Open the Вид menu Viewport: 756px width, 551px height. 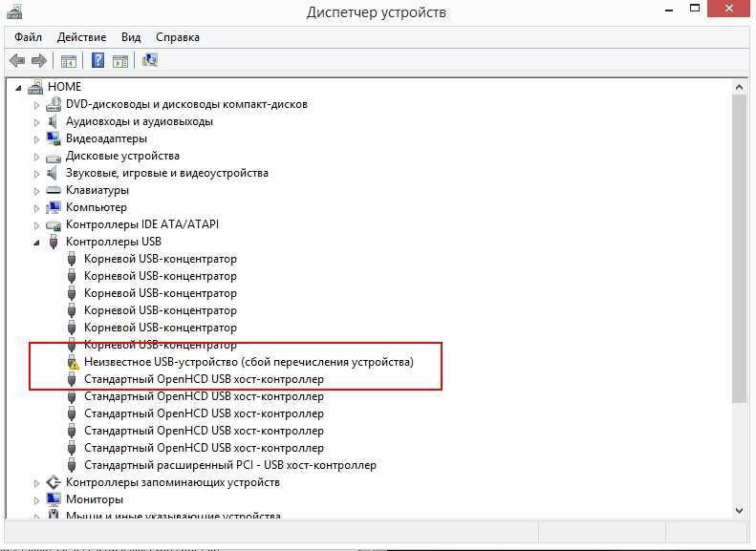pos(131,37)
